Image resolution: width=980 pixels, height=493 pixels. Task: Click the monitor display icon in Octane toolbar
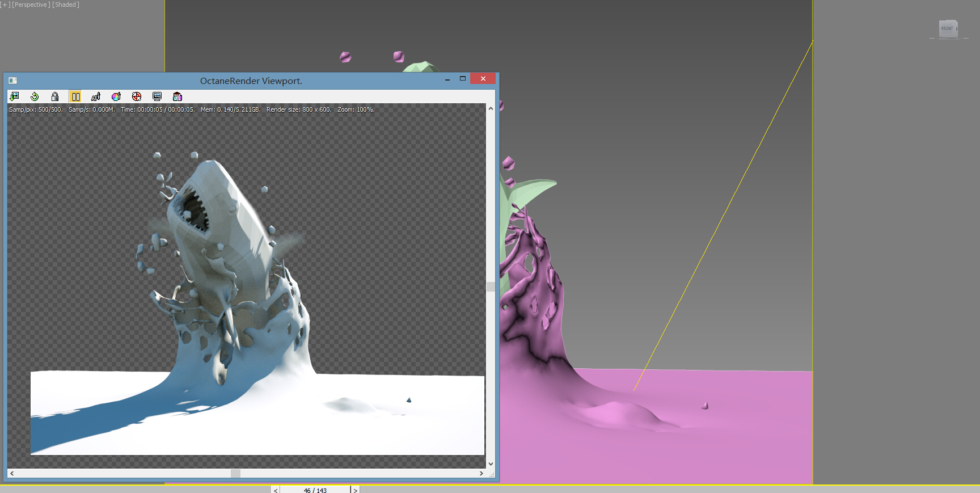157,96
